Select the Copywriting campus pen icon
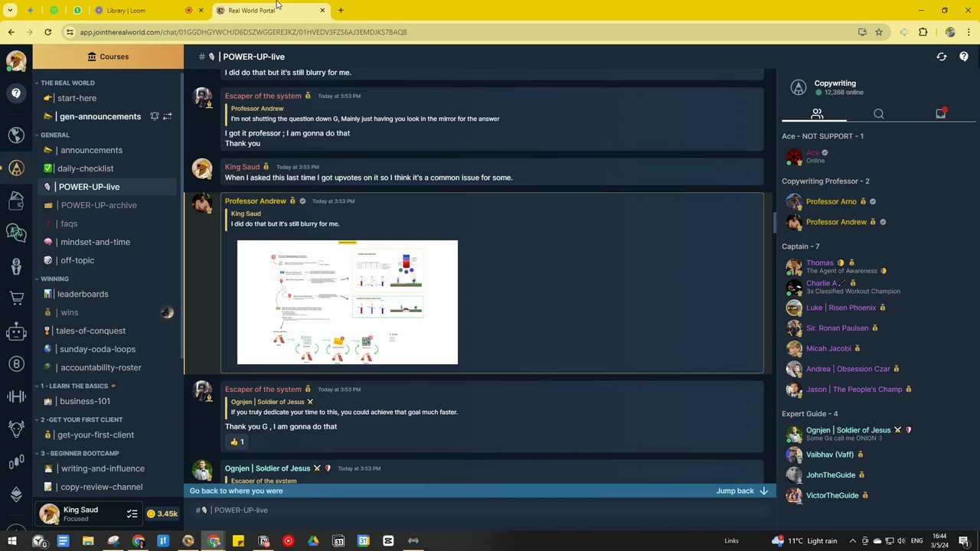This screenshot has height=551, width=980. tap(16, 168)
